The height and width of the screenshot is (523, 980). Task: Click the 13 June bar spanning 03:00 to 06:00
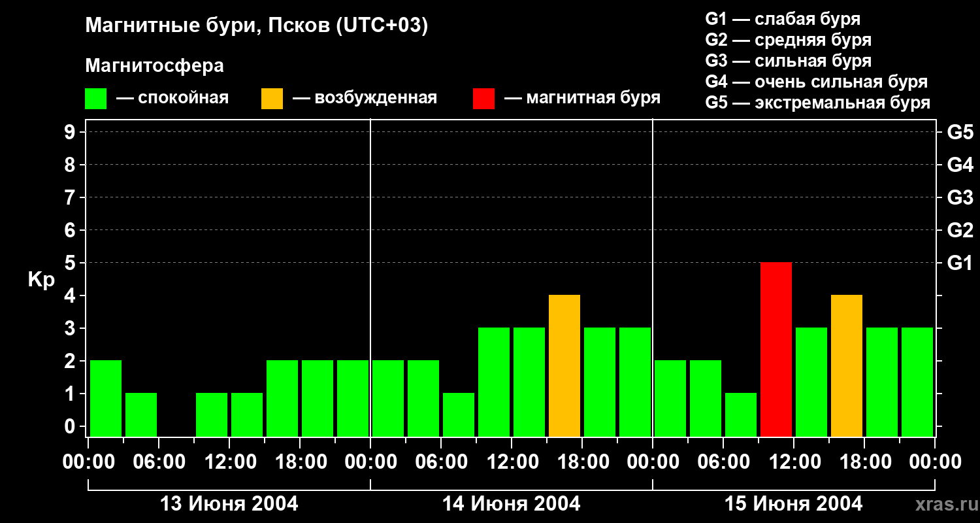point(141,415)
